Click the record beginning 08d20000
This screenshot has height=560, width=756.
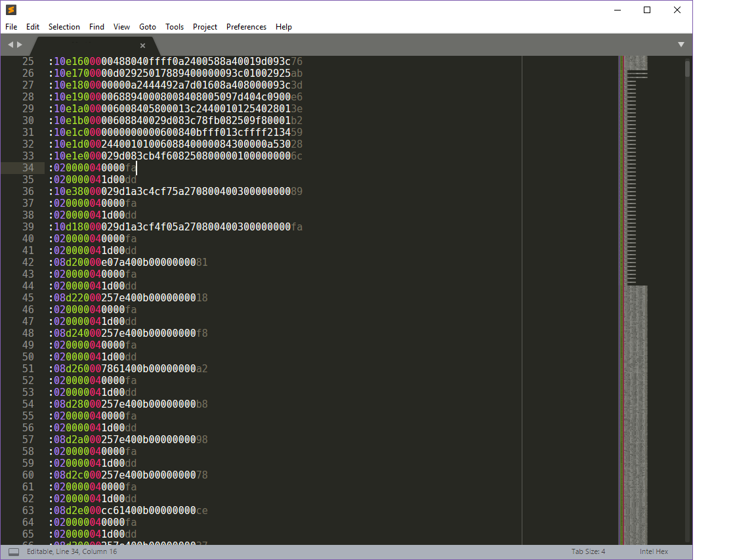coord(128,263)
